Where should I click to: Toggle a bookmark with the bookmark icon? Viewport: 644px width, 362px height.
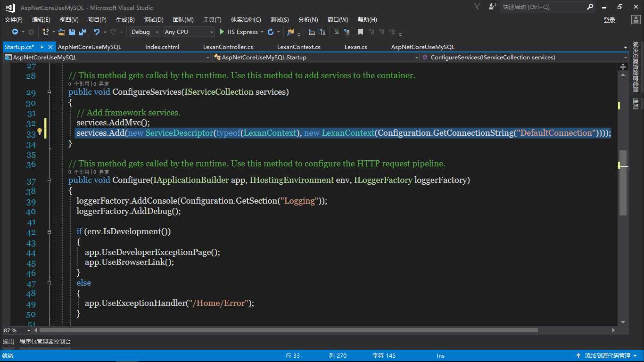360,32
